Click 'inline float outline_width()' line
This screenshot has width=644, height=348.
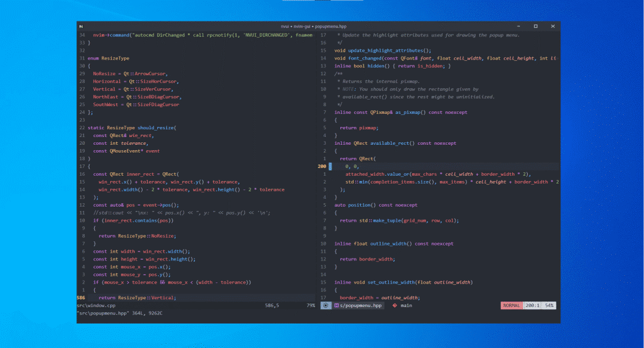[x=394, y=244]
